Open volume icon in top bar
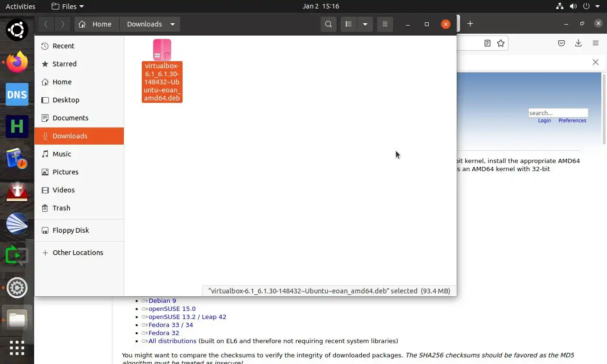607x364 pixels. point(573,6)
